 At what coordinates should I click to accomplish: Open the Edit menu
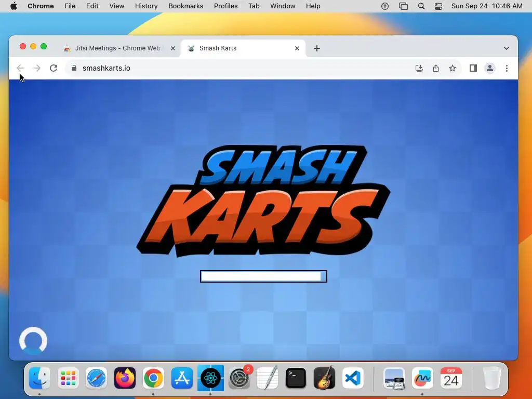point(92,6)
